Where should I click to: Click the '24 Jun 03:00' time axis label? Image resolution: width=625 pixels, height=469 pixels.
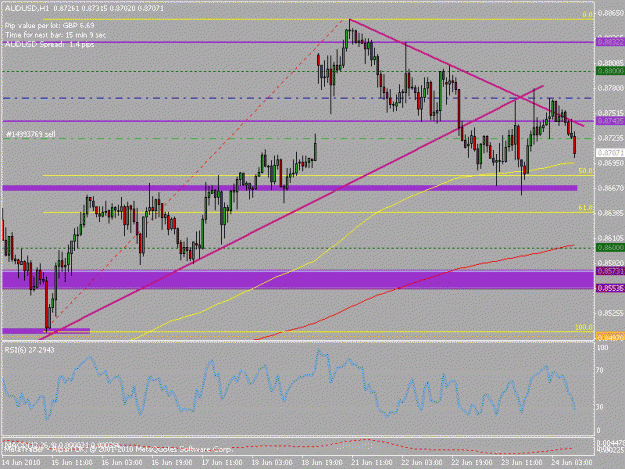coord(571,462)
